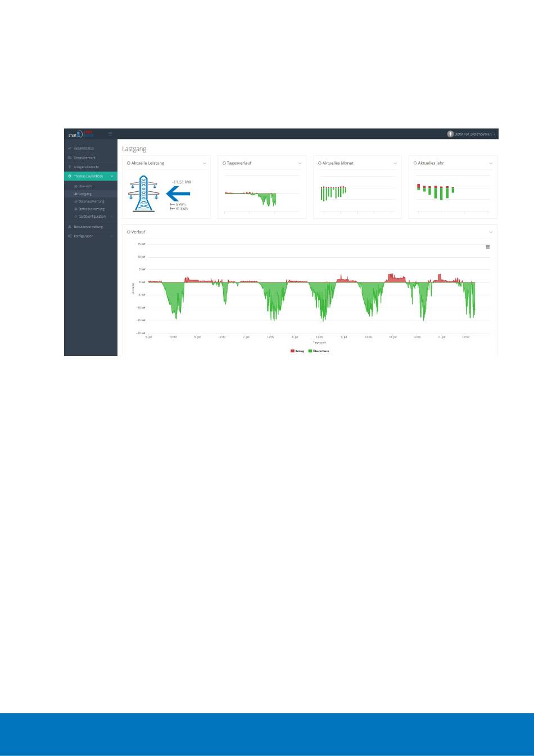The height and width of the screenshot is (756, 534).
Task: Click the Lastgang page heading
Action: tap(134, 149)
